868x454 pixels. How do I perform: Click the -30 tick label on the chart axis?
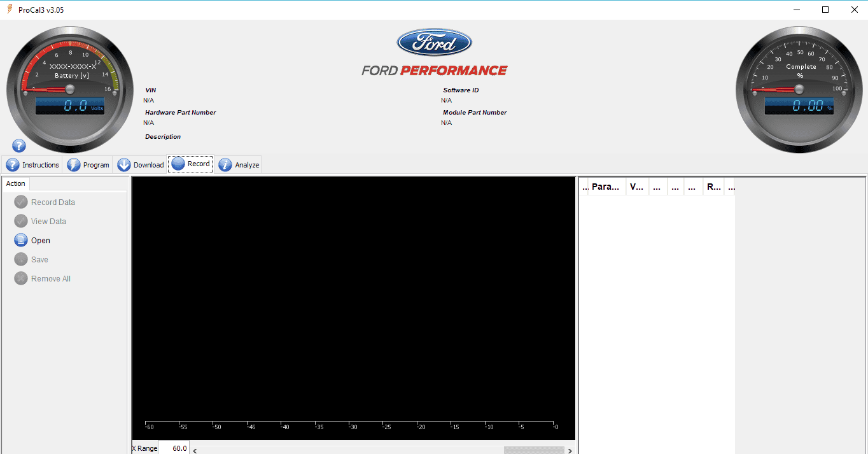tap(353, 427)
